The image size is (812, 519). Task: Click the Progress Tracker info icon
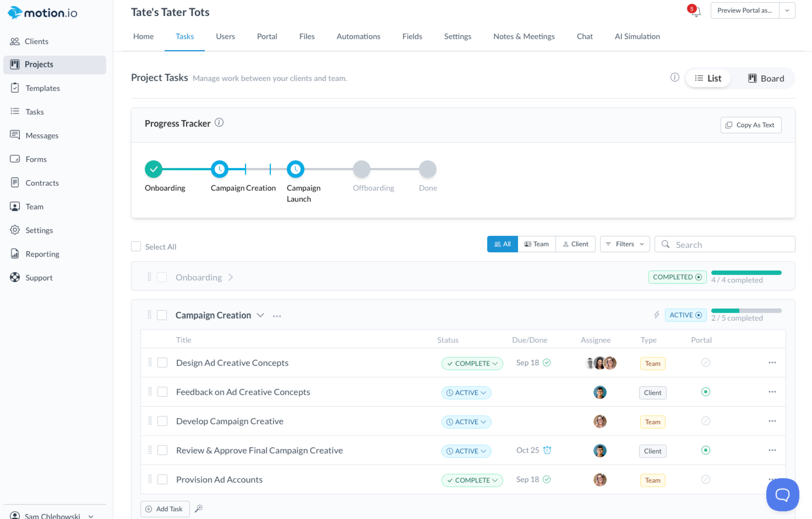click(x=219, y=123)
